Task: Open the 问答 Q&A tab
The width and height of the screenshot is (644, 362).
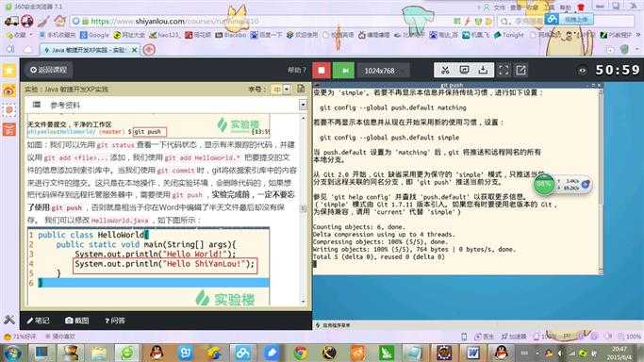Action: tap(115, 321)
